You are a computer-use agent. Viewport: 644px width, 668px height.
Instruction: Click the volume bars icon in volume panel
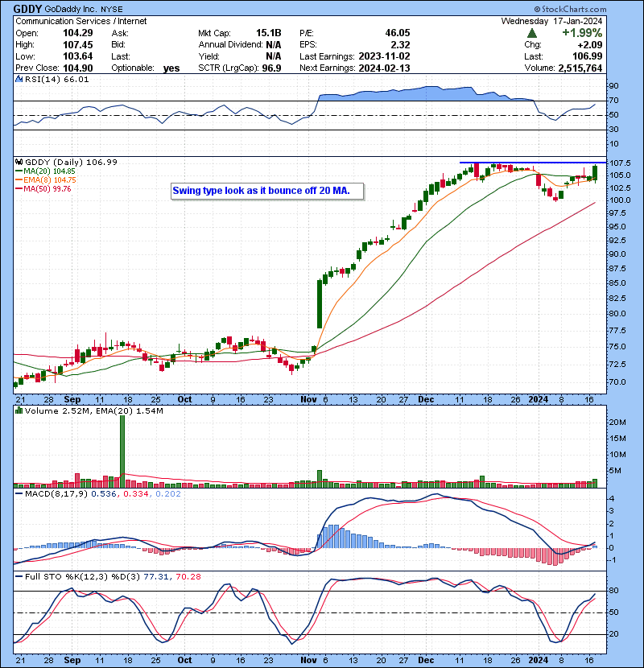click(19, 410)
